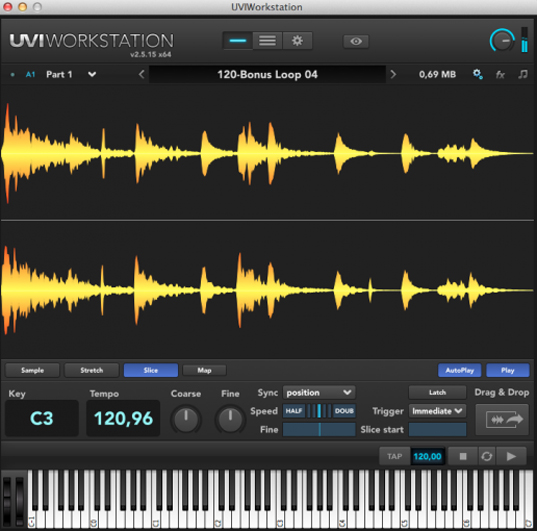Click the host tempo 120,00 field
The width and height of the screenshot is (537, 531).
tap(427, 456)
